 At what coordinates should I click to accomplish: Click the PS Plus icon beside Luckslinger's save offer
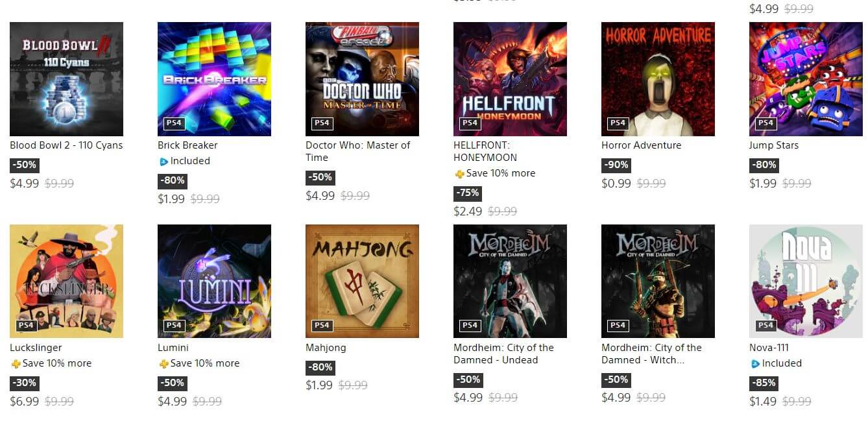click(x=16, y=364)
